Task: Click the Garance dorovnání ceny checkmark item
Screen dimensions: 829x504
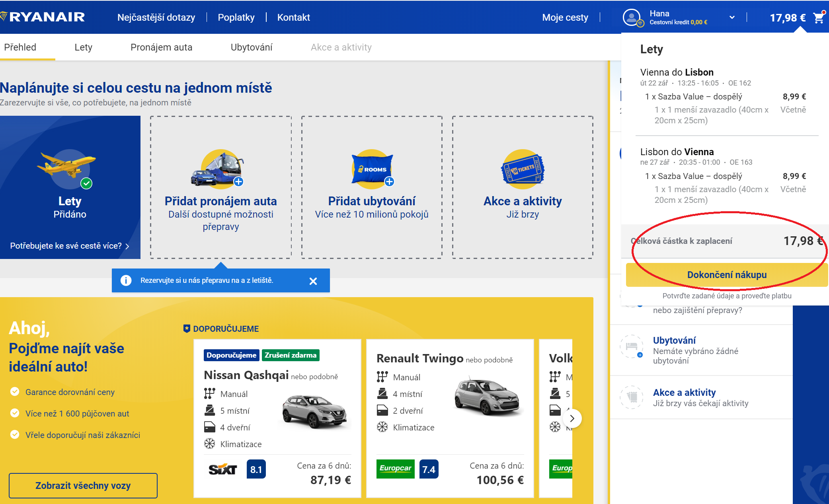Action: tap(62, 392)
